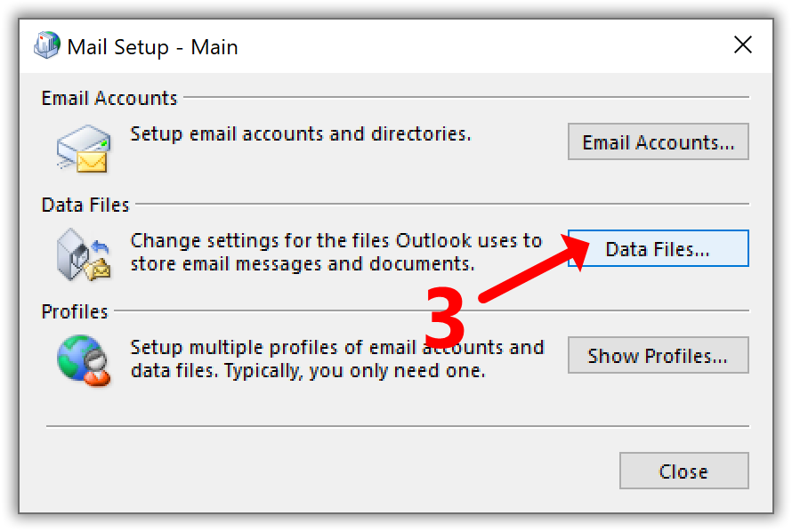
Task: Click the Data Files storage box icon
Action: coord(84,254)
